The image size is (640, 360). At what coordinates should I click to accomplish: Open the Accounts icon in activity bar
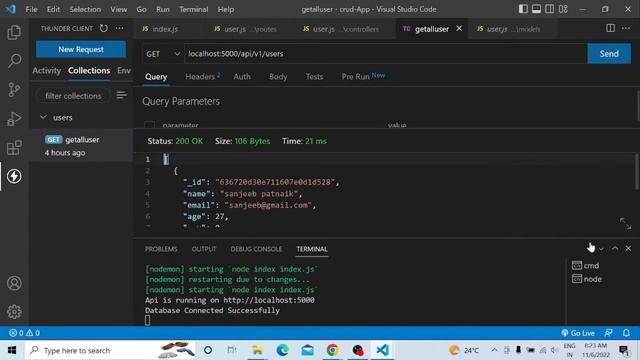pos(14,283)
